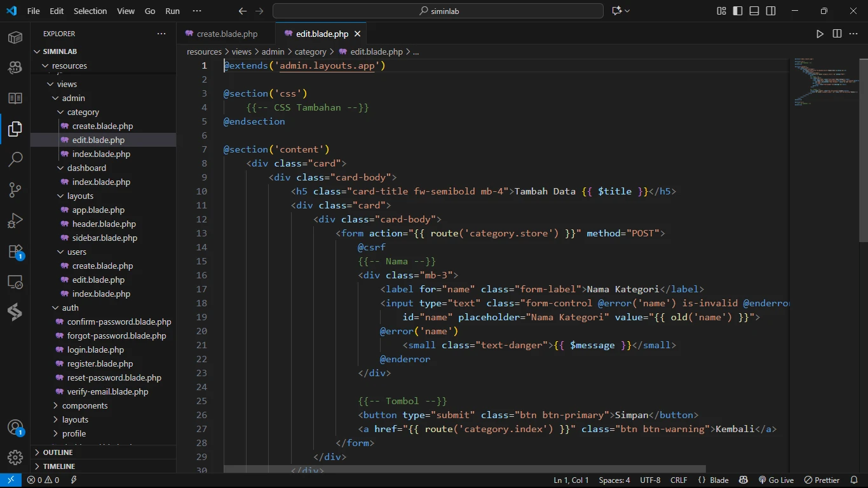Open the Search view in activity bar
868x488 pixels.
pos(15,159)
